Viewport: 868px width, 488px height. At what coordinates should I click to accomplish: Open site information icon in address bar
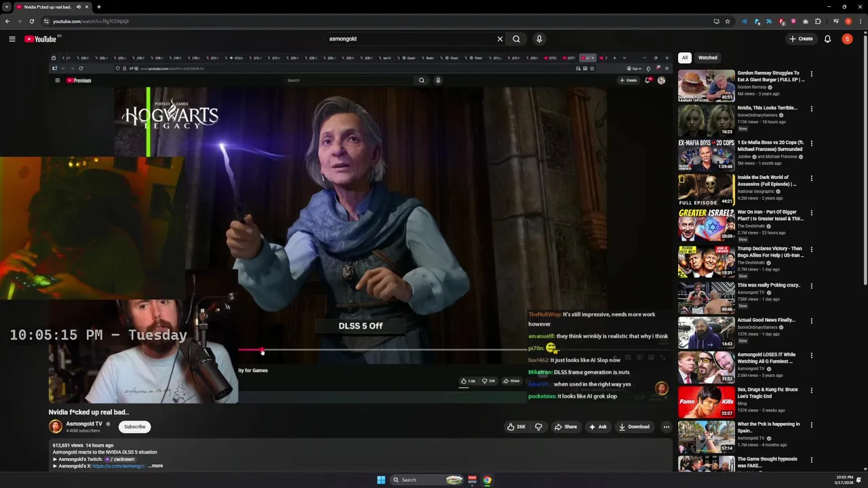click(46, 21)
